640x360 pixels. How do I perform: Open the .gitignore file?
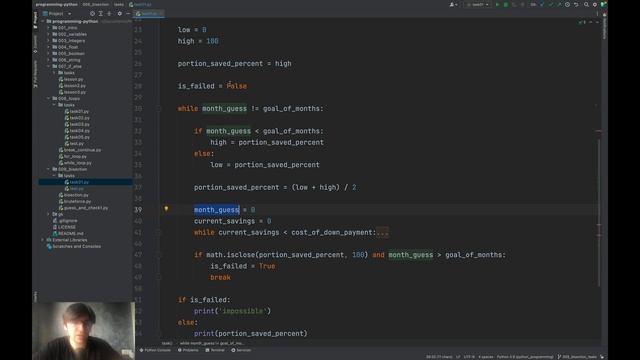[65, 221]
